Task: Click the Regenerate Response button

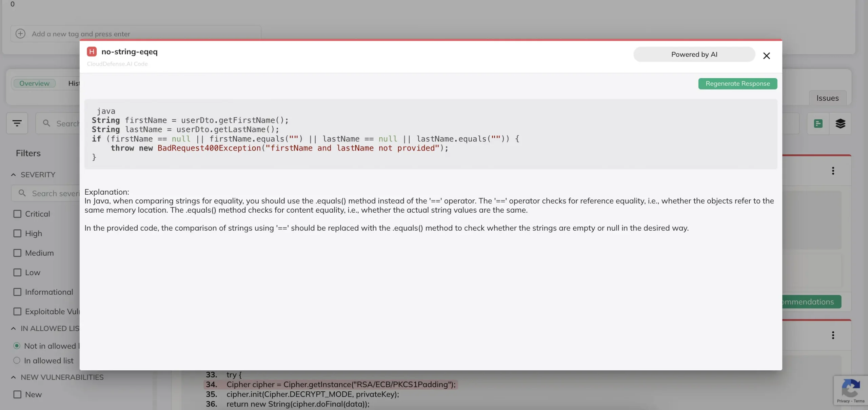Action: (x=737, y=84)
